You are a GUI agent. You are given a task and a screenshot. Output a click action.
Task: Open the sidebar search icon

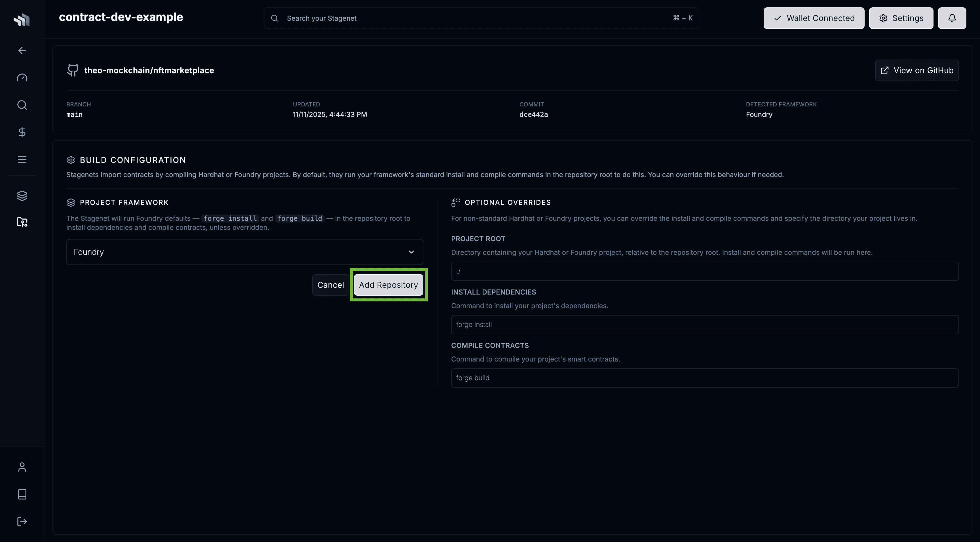22,105
